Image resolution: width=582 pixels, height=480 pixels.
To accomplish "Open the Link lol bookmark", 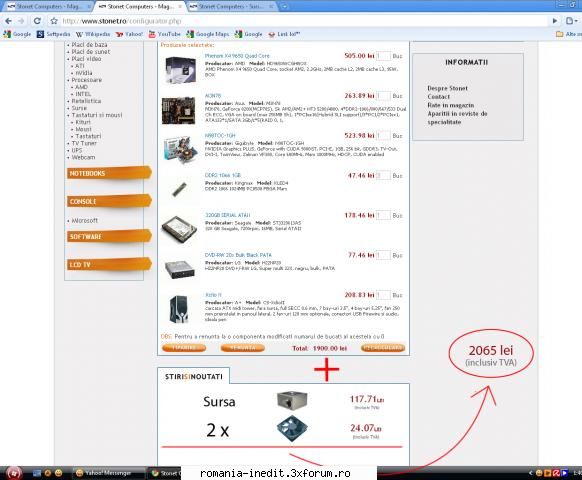I will 284,34.
